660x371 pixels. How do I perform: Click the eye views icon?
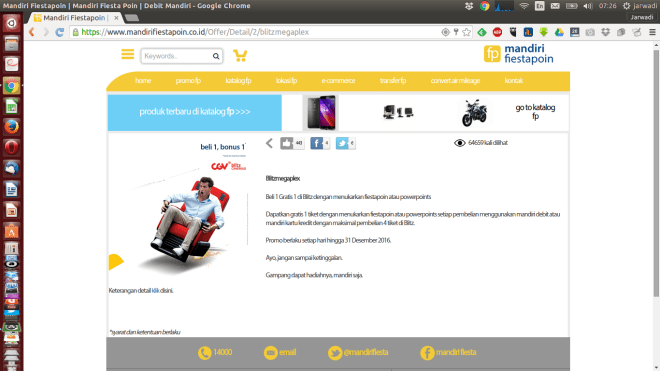[x=460, y=143]
